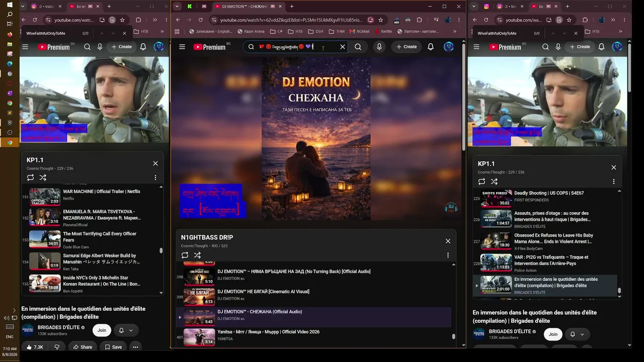Open new tab in center browser window

pos(291,7)
